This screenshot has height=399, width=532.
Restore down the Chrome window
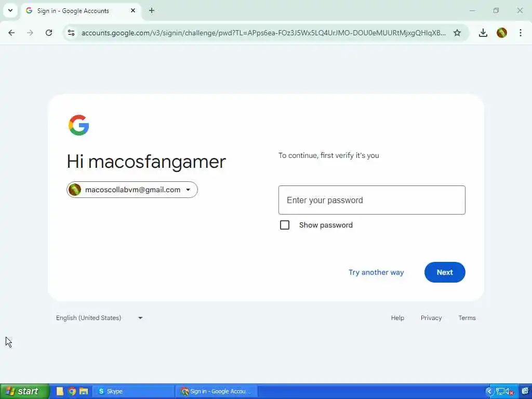(496, 10)
